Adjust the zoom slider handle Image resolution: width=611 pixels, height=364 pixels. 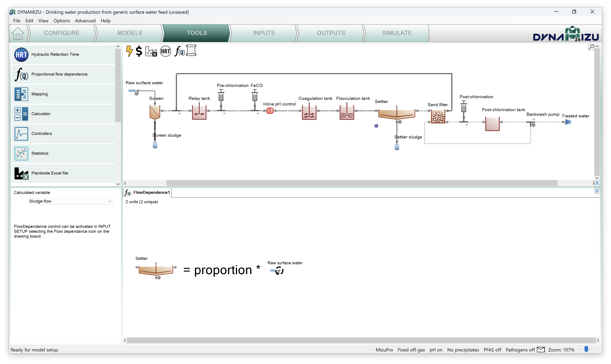[586, 349]
